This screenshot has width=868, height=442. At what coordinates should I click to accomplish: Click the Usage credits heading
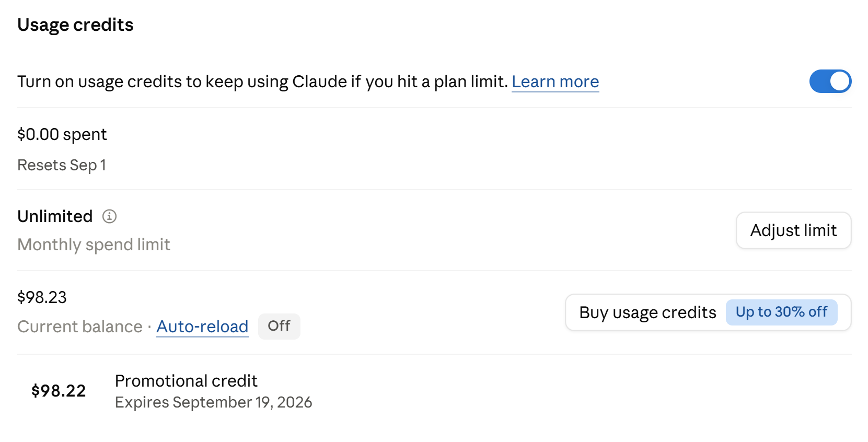click(75, 25)
